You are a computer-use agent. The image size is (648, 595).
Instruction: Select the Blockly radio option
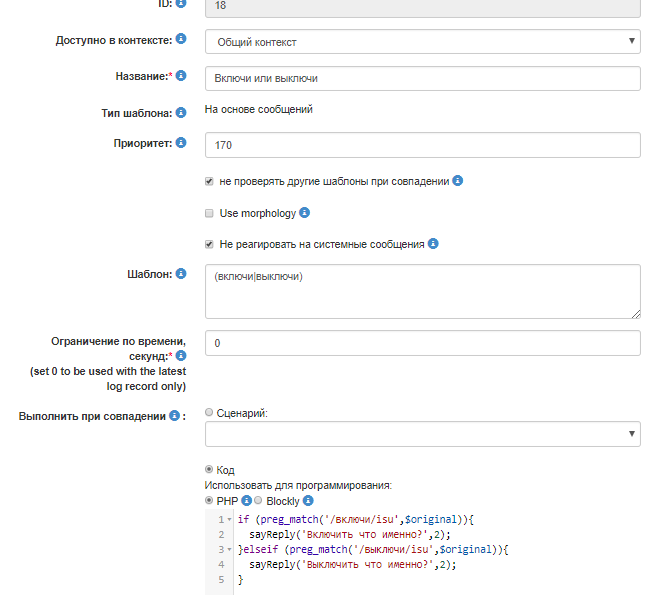[258, 500]
